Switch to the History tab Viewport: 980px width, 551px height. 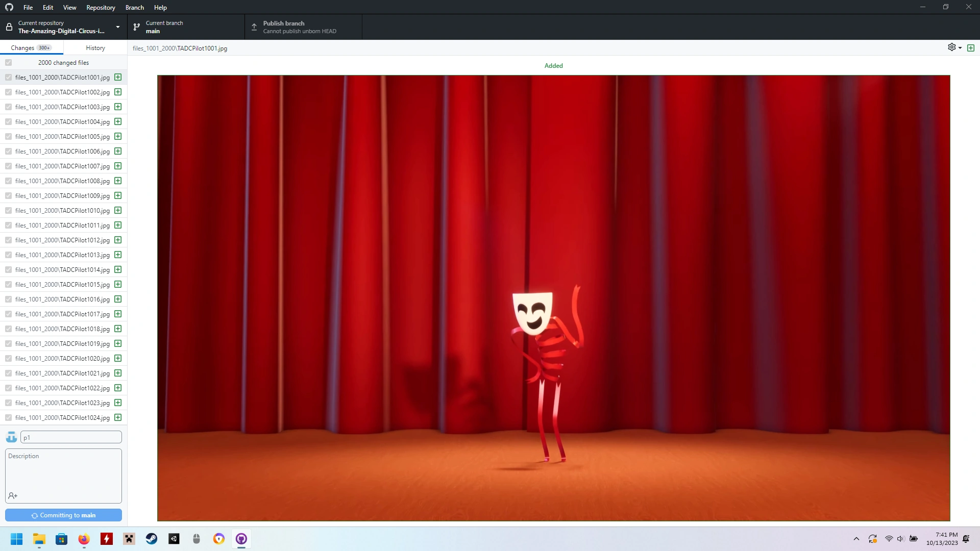[95, 47]
